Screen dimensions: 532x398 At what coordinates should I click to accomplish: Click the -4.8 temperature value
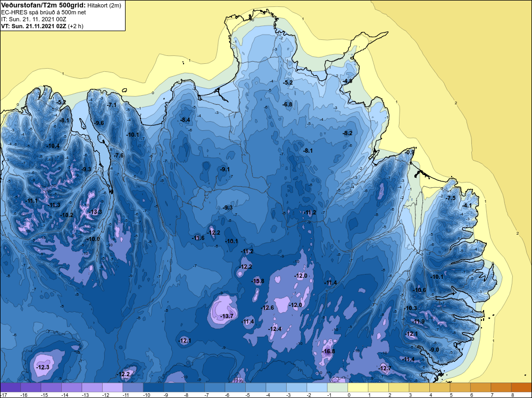pos(347,81)
